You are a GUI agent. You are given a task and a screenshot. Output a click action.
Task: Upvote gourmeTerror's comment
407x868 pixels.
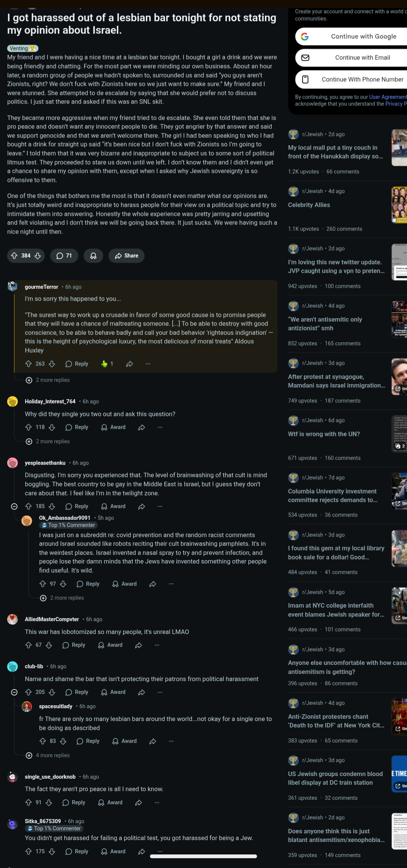tap(29, 364)
